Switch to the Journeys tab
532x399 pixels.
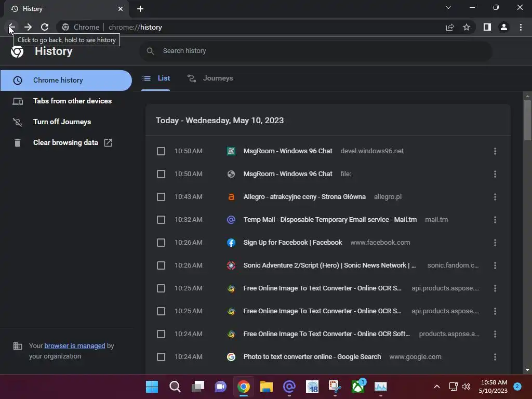pos(210,78)
